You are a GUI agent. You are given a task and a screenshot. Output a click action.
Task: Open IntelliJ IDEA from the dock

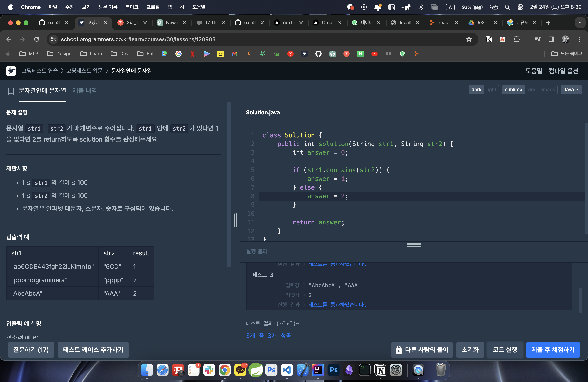coord(318,370)
